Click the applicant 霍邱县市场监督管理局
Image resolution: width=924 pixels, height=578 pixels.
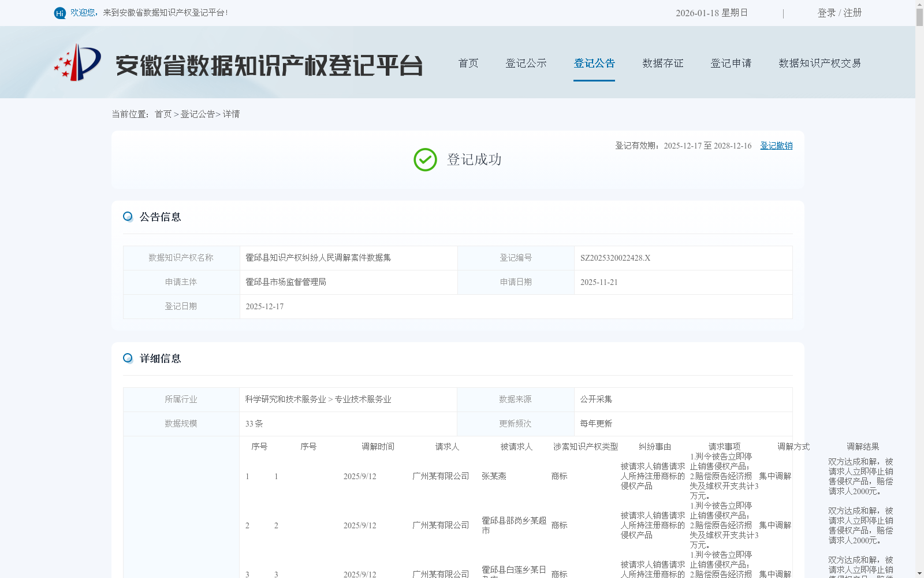[286, 282]
